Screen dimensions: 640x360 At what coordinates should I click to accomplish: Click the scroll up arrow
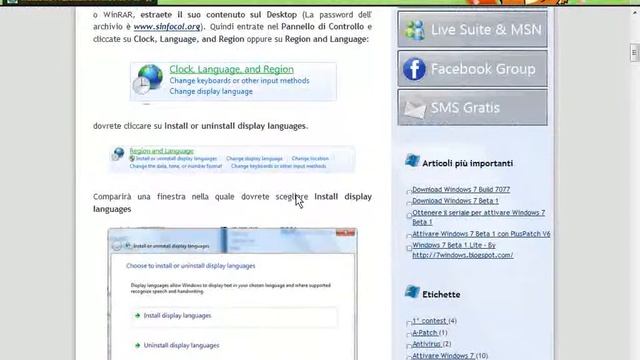(x=635, y=13)
